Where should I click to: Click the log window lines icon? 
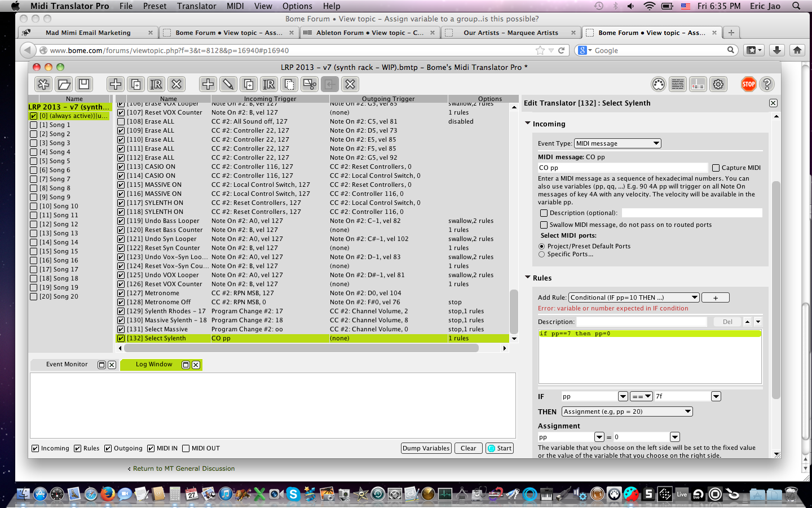pyautogui.click(x=678, y=84)
